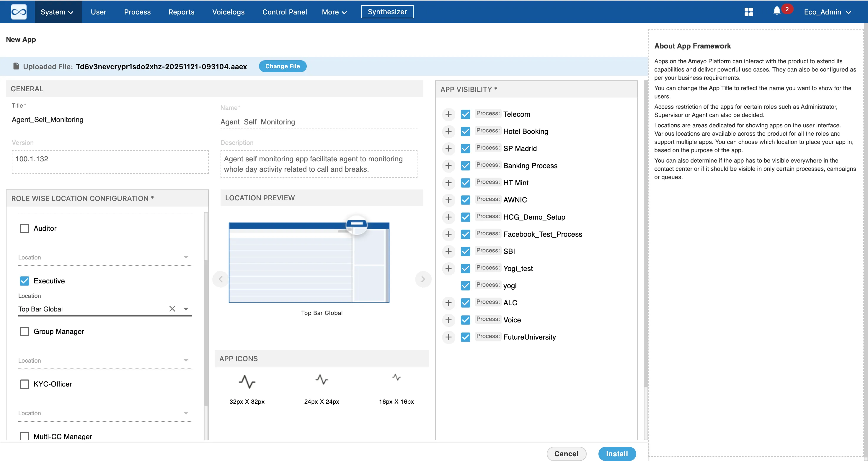Click the Synthesizer button

click(387, 12)
